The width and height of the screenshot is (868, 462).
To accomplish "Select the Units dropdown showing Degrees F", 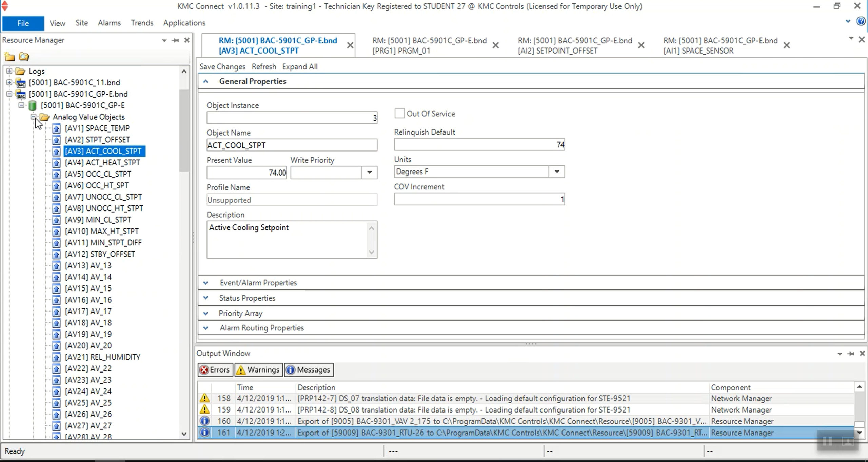I will coord(478,172).
